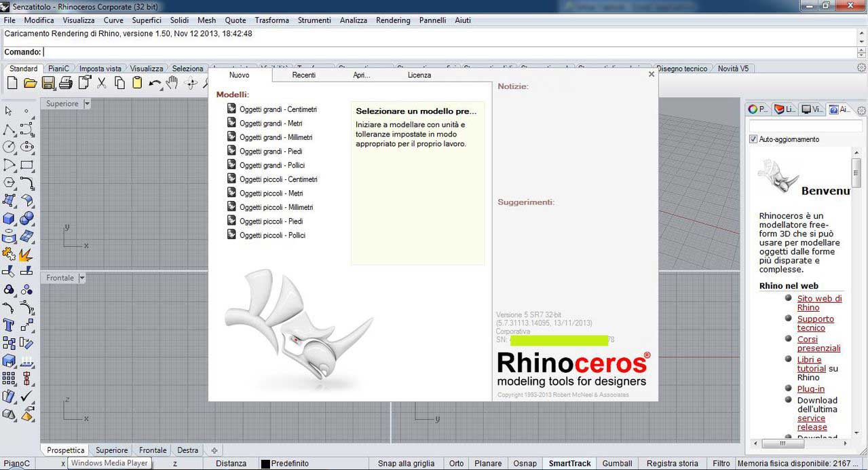Save the model with floppy icon

click(48, 83)
